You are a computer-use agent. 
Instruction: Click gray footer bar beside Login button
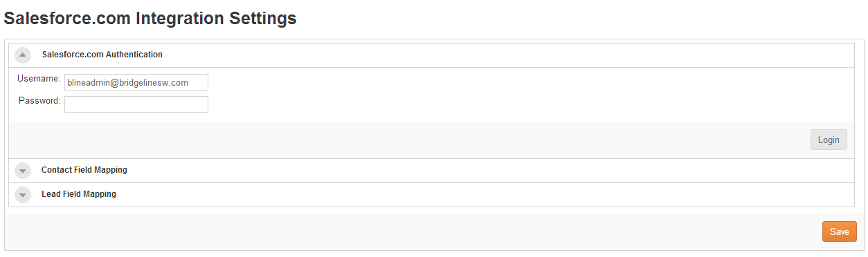pyautogui.click(x=408, y=140)
